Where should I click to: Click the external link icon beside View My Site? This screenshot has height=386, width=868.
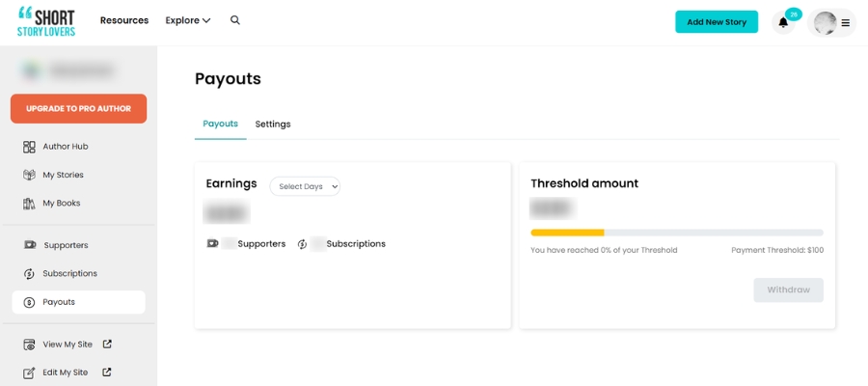107,344
